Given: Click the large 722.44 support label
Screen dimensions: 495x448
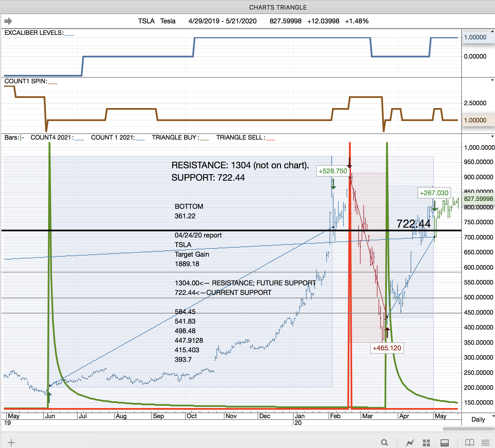Looking at the screenshot, I should click(413, 224).
